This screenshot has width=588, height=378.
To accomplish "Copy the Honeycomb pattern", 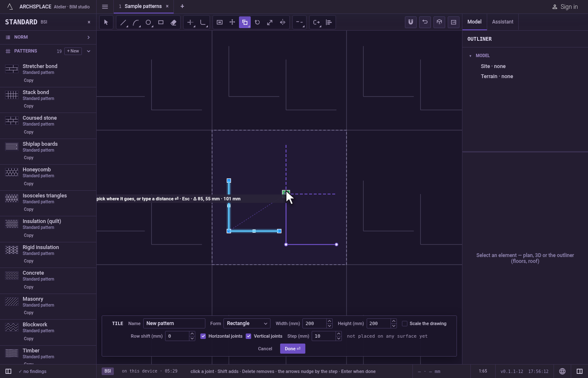I will coord(29,184).
